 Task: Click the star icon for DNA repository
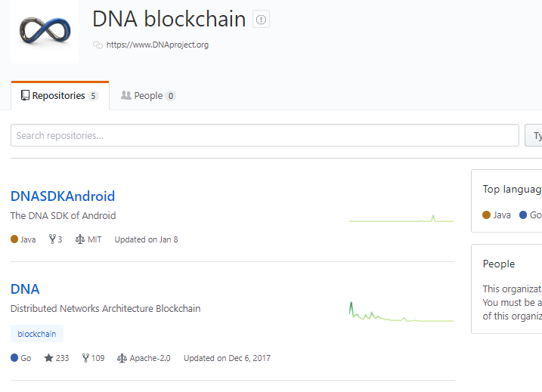point(48,358)
